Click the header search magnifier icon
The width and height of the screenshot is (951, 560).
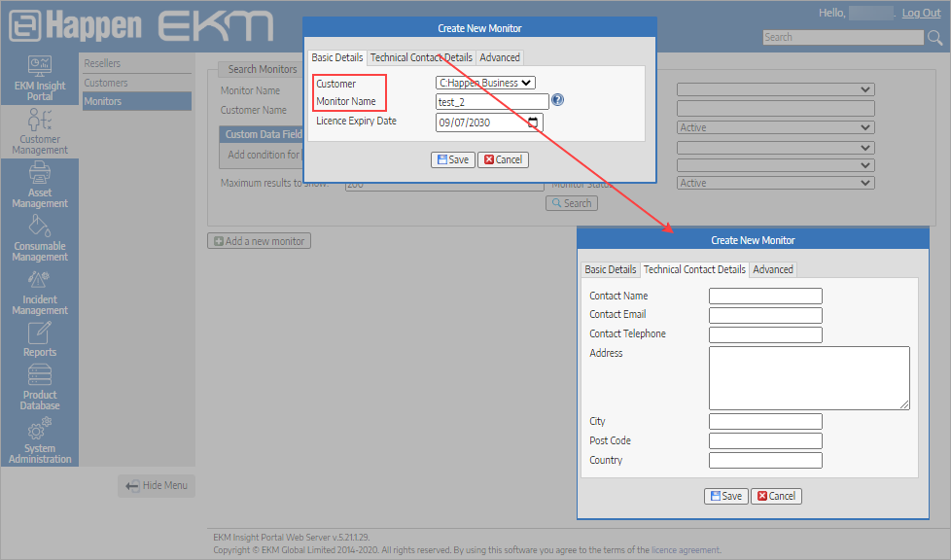point(934,38)
